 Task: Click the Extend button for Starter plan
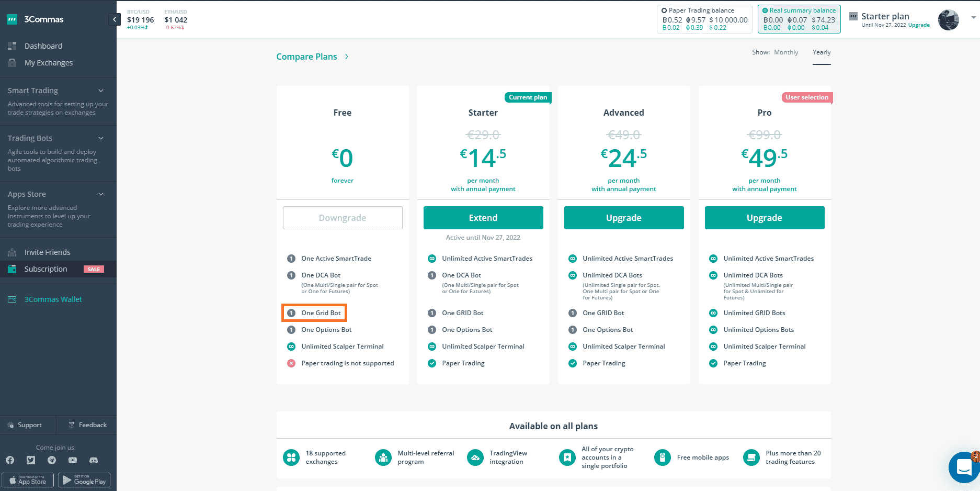pyautogui.click(x=483, y=218)
